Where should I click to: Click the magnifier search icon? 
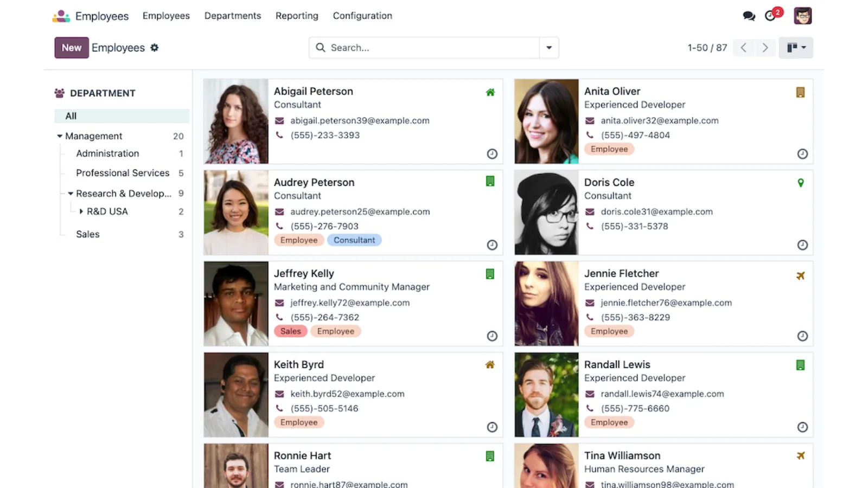[x=321, y=48]
